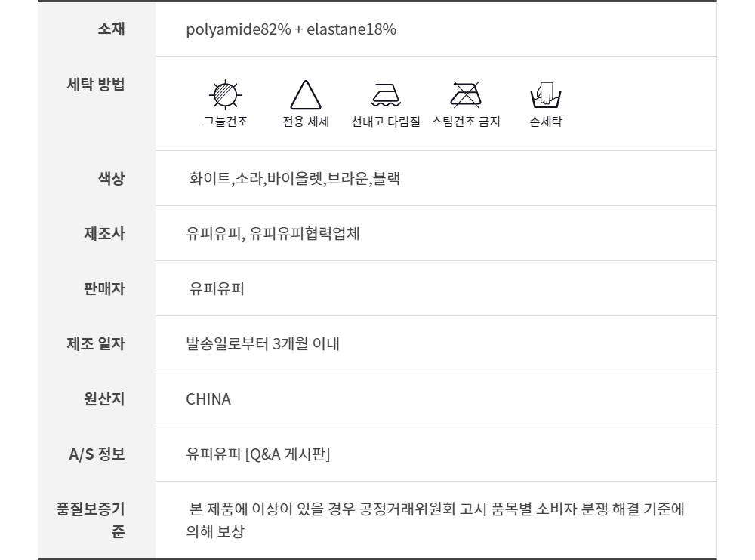Screen dimensions: 755x560
Task: Click the CHINA origin value
Action: pos(208,399)
